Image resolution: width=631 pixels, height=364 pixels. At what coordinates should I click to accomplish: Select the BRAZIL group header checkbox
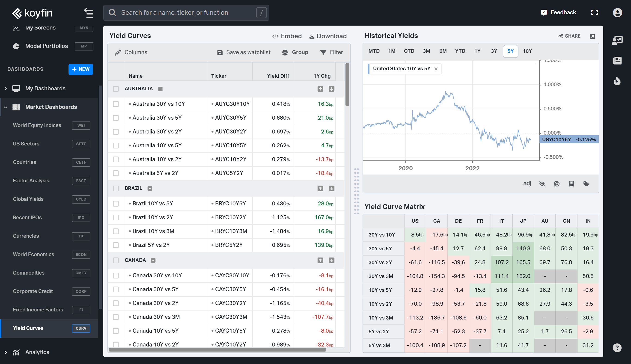[116, 189]
